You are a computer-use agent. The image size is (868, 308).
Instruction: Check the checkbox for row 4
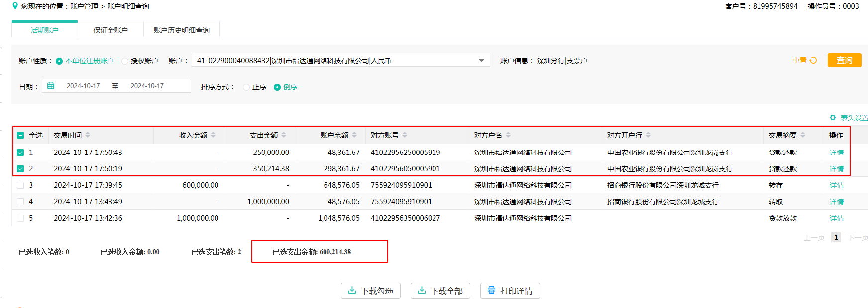click(20, 202)
